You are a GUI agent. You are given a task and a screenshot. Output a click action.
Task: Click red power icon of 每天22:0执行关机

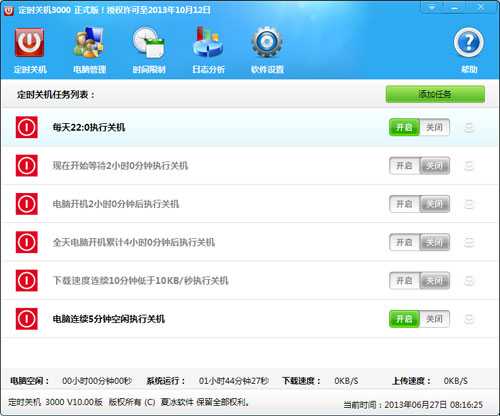point(27,127)
